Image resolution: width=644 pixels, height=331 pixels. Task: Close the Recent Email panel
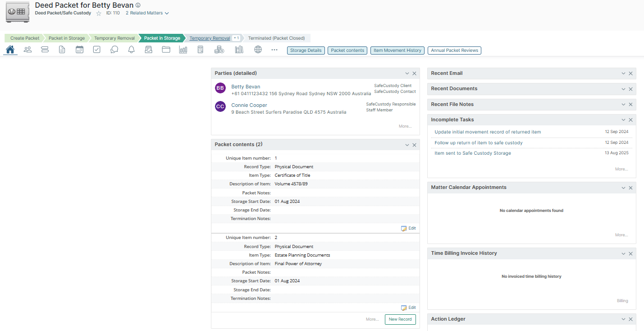pos(630,74)
